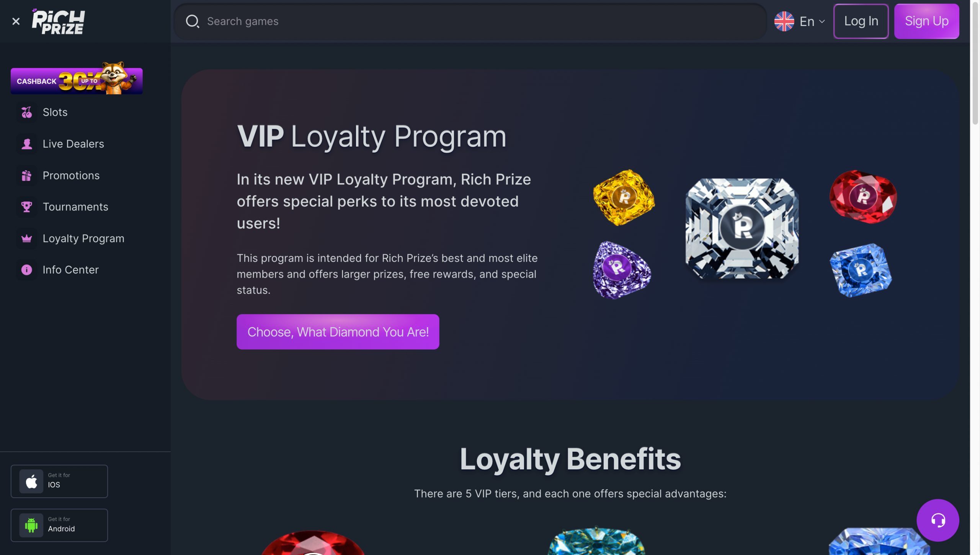Select the Tournaments trophy icon
Screen dimensions: 980x555
[x=26, y=207]
